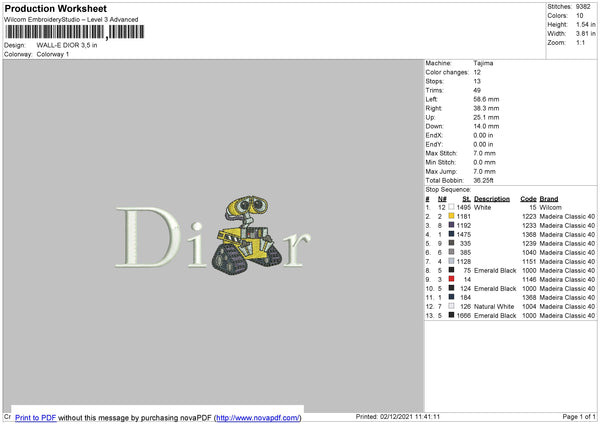
Task: Open the novapdf.com website link
Action: tap(257, 417)
